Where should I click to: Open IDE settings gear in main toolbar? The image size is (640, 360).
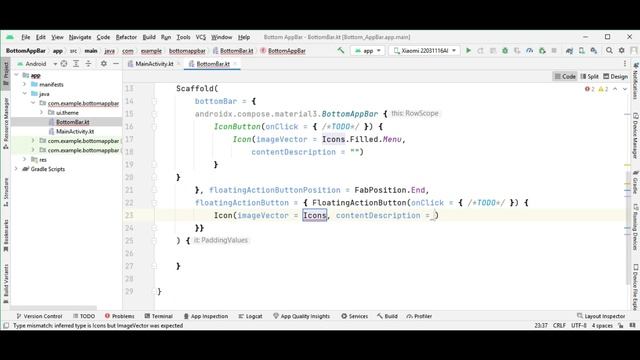click(x=621, y=51)
